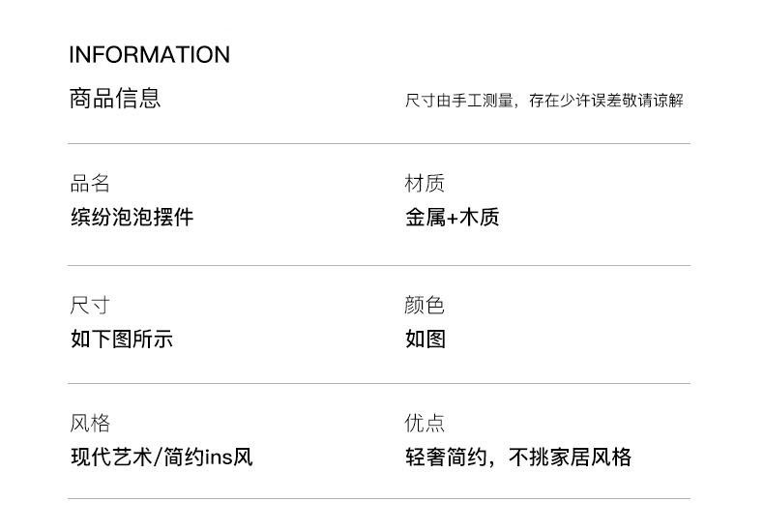The width and height of the screenshot is (764, 532).
Task: Select the 商品信息 title text
Action: pos(115,98)
